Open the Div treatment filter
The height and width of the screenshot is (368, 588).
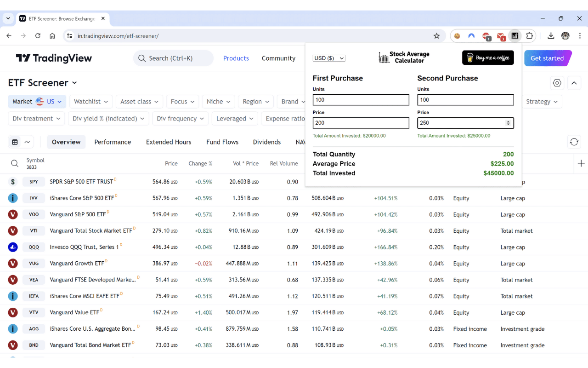(x=36, y=119)
